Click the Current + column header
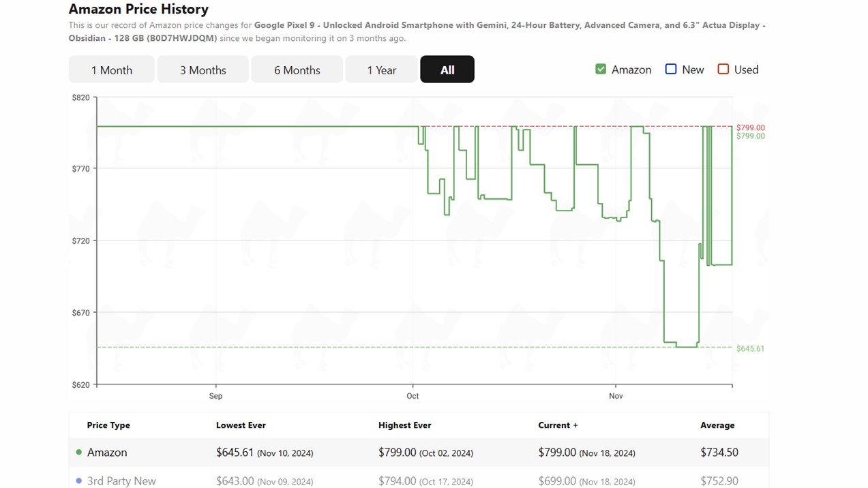 (558, 425)
